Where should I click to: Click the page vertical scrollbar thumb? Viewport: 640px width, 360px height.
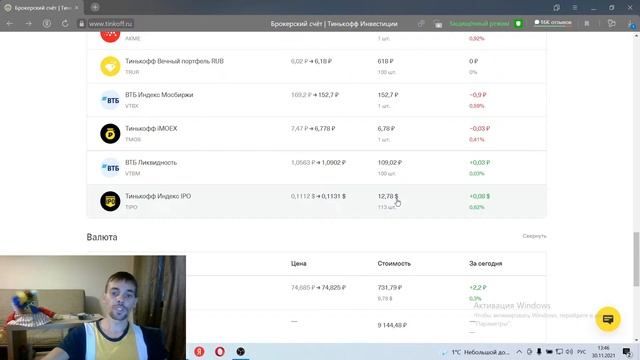point(636,259)
